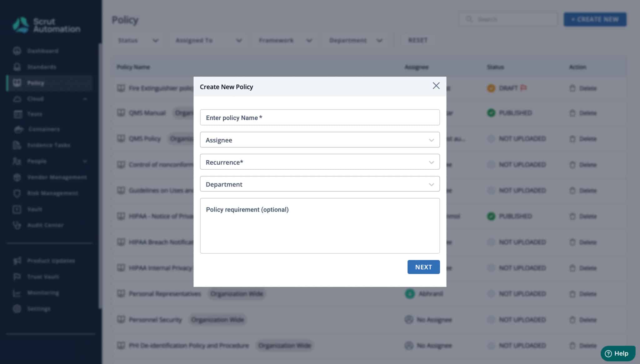
Task: Click the PHI De-identification book icon
Action: (121, 345)
